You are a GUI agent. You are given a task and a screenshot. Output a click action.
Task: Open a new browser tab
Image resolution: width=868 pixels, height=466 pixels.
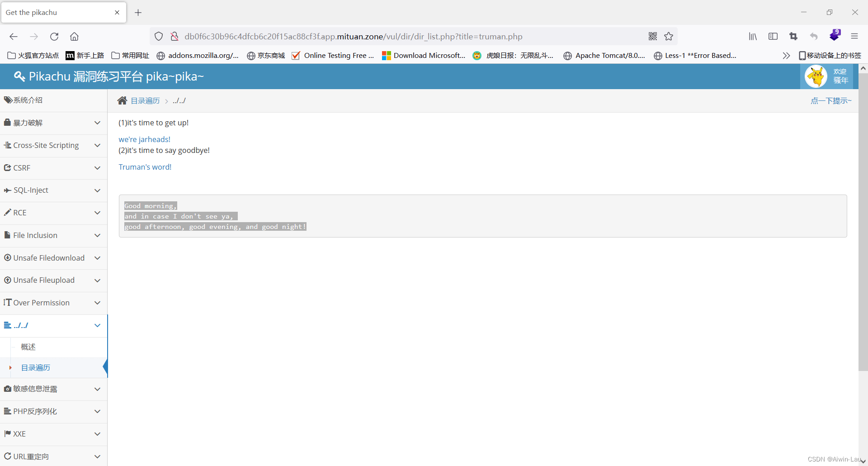(138, 13)
